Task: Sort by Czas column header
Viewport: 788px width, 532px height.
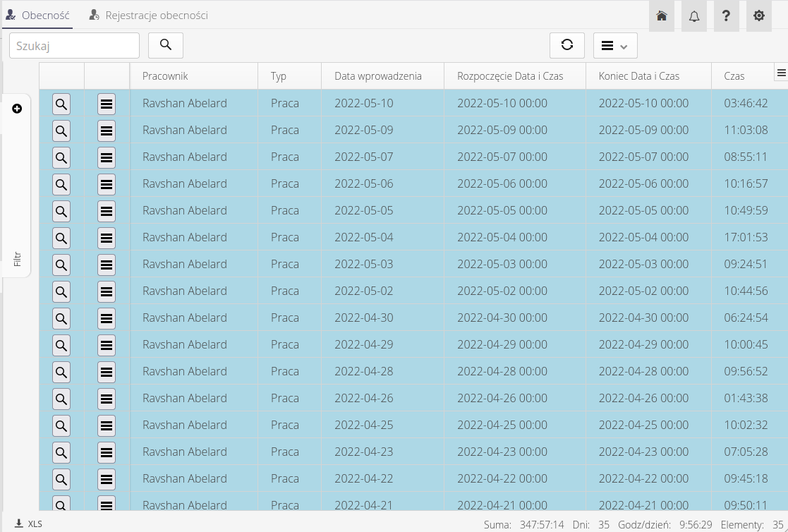Action: pyautogui.click(x=734, y=76)
